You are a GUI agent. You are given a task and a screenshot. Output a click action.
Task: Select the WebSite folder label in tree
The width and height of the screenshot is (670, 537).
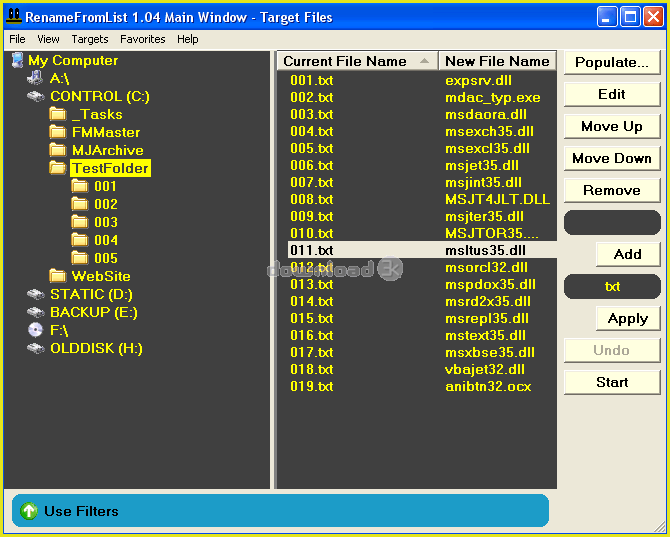[101, 276]
